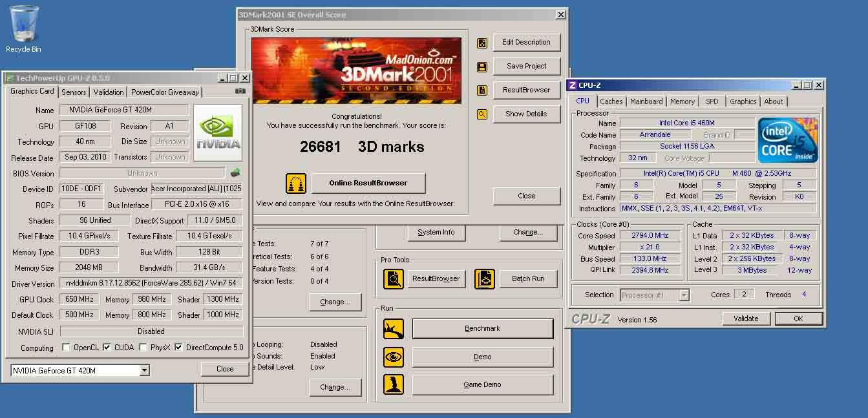Image resolution: width=868 pixels, height=418 pixels.
Task: Click the NVIDIA logo in GPU-Z
Action: point(218,132)
